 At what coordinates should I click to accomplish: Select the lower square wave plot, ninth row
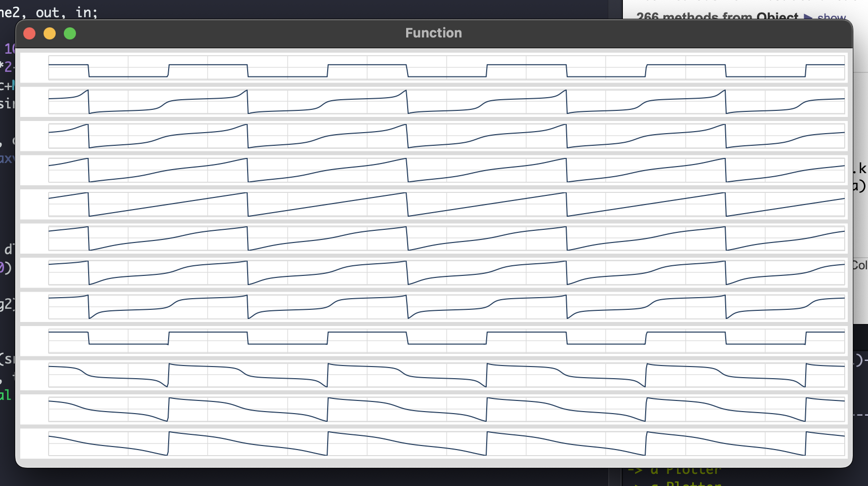tap(446, 341)
